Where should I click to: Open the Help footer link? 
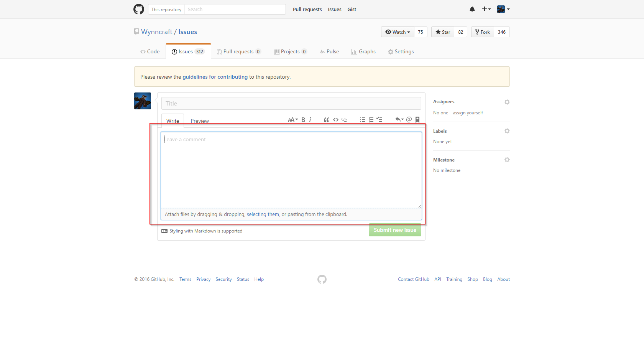point(259,279)
